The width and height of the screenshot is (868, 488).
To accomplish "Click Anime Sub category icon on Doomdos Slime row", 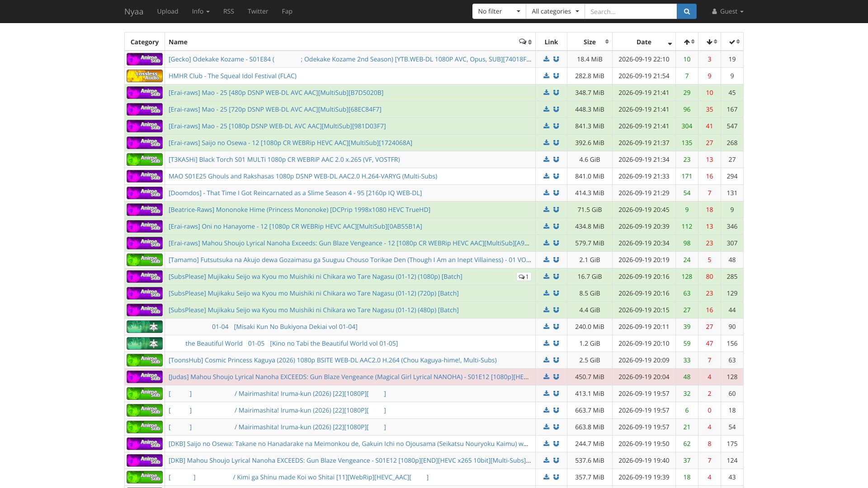I will click(145, 193).
